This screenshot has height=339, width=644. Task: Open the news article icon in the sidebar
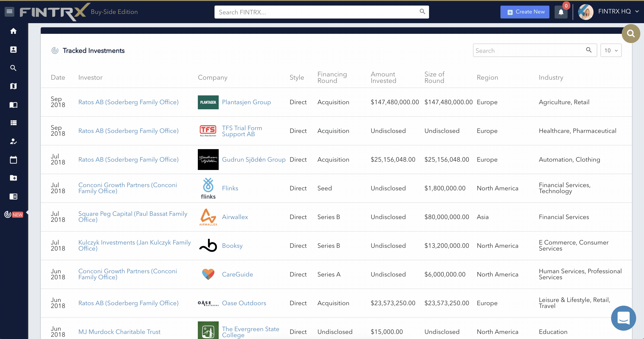(x=13, y=197)
